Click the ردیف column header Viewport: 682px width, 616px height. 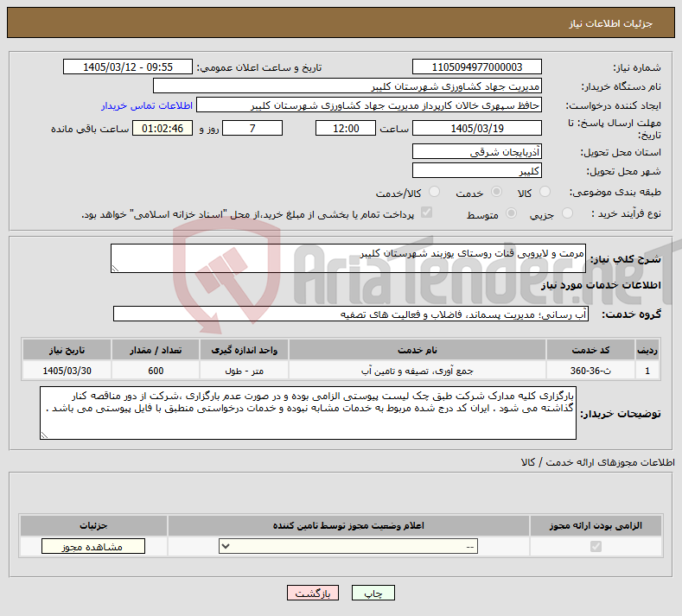(x=647, y=350)
